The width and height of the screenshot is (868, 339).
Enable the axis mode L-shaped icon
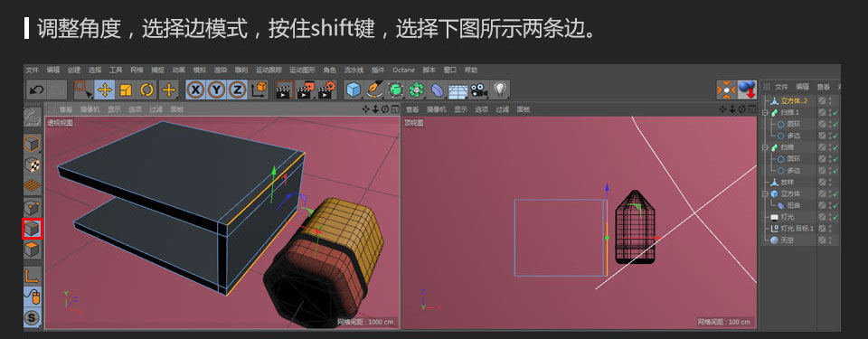(33, 276)
